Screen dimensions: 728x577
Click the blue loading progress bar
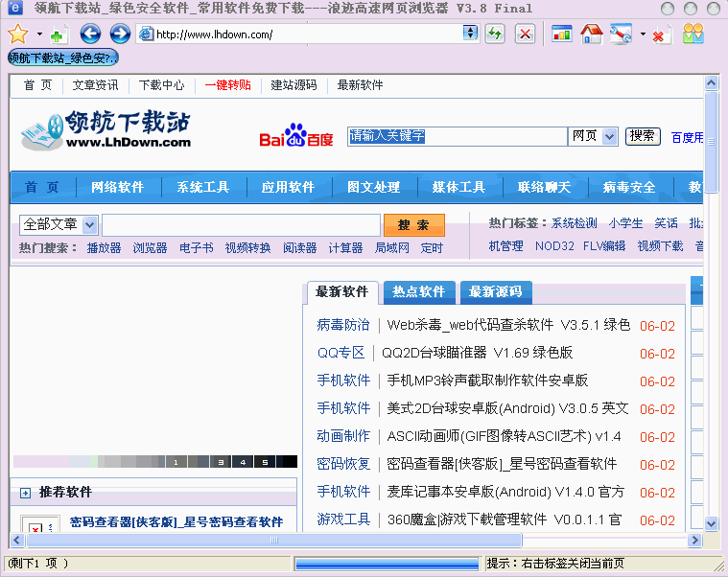click(387, 564)
